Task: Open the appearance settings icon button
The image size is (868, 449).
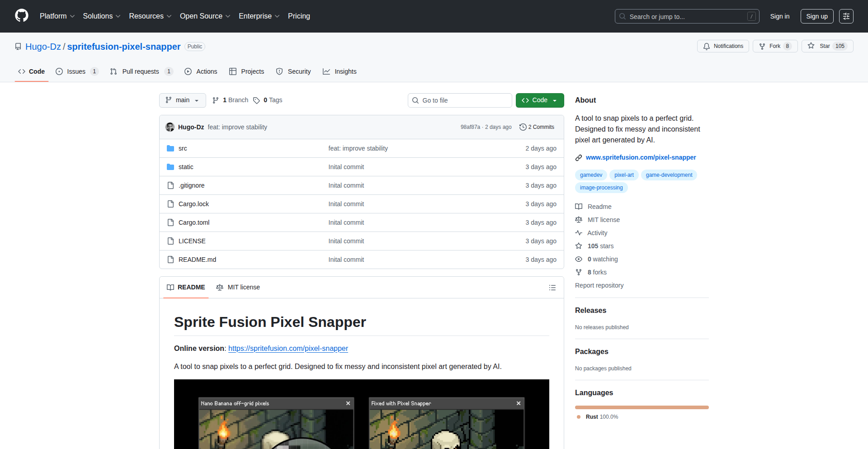Action: [846, 16]
